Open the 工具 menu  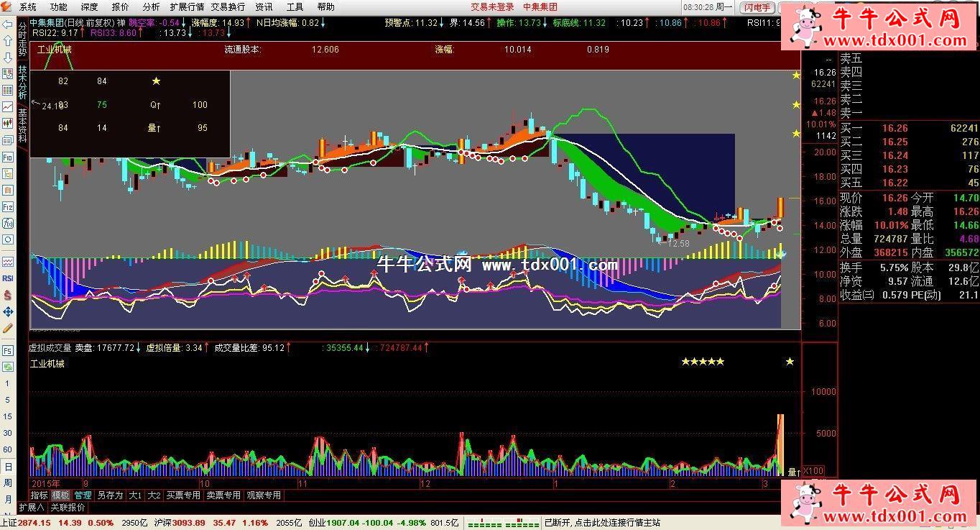coord(295,6)
